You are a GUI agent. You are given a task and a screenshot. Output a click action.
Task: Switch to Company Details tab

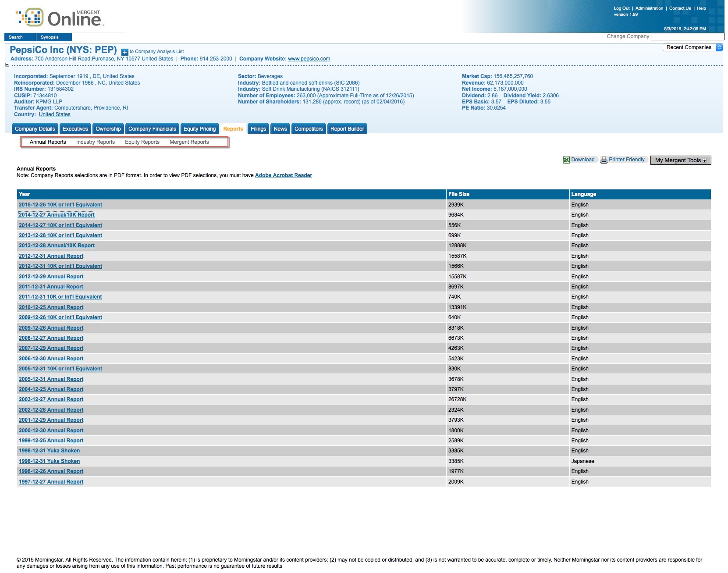coord(35,129)
